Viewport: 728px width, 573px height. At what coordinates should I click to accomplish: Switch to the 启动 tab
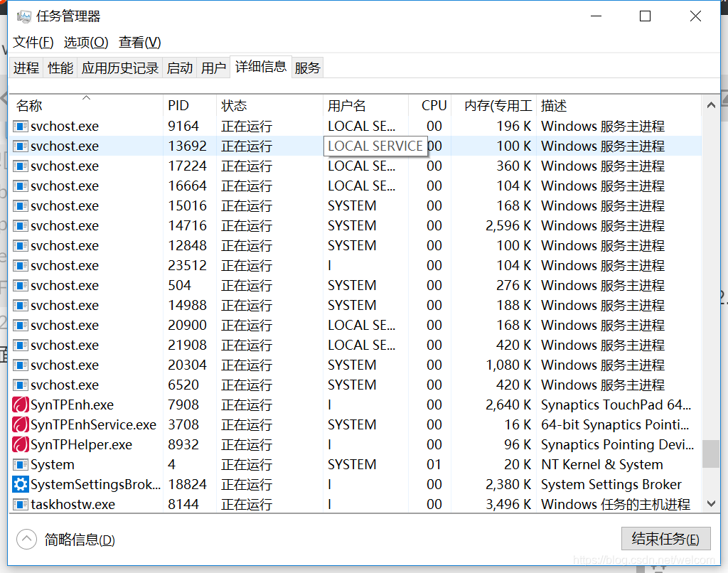(180, 68)
